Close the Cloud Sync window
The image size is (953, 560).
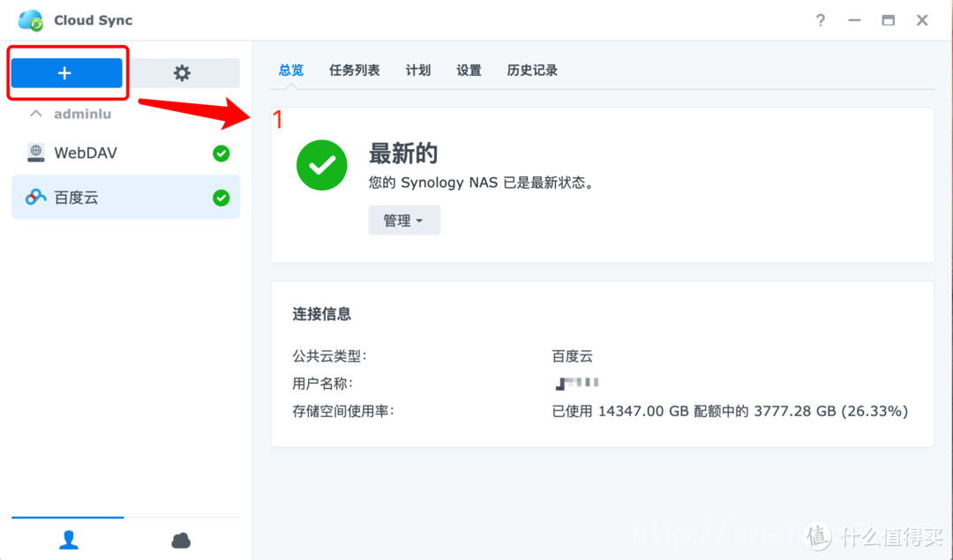pyautogui.click(x=922, y=20)
